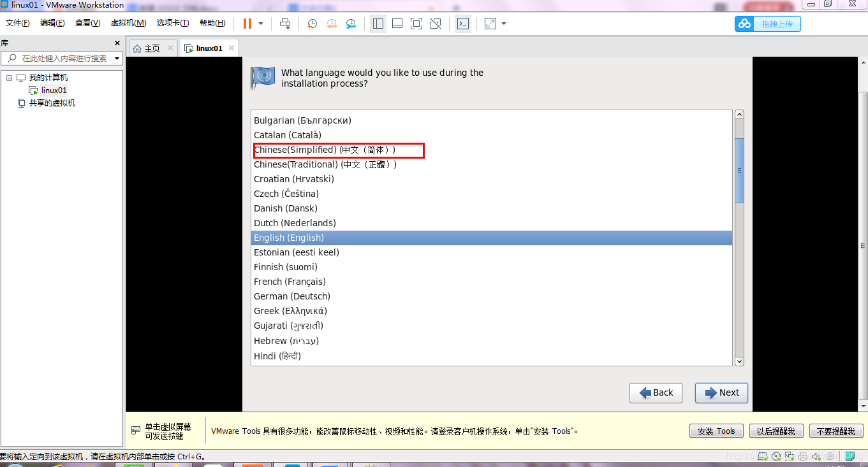
Task: Select Catalan (Català) language
Action: pyautogui.click(x=491, y=135)
